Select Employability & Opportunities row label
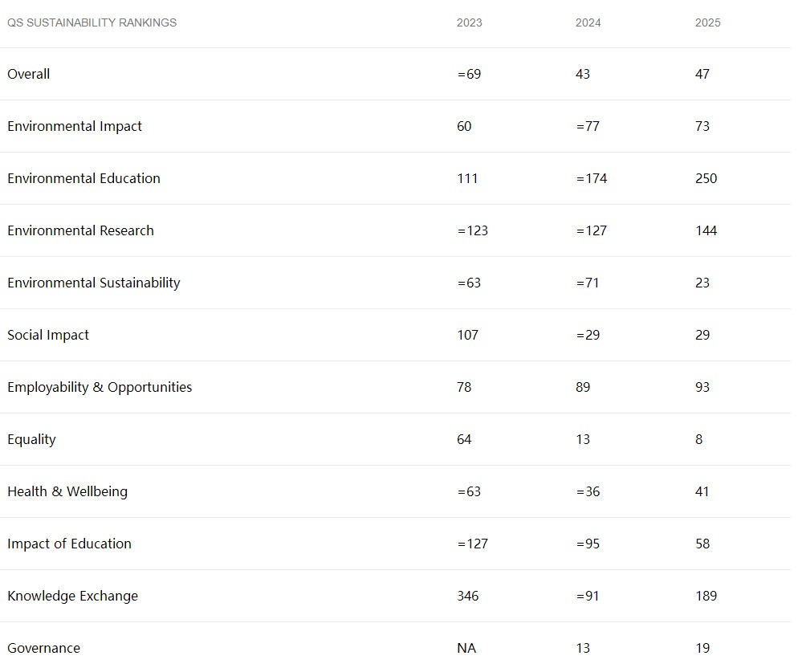Image resolution: width=802 pixels, height=672 pixels. 100,387
